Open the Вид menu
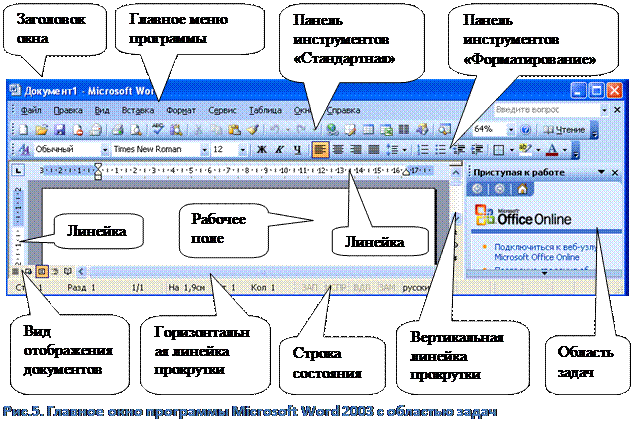This screenshot has height=434, width=633. [x=102, y=110]
